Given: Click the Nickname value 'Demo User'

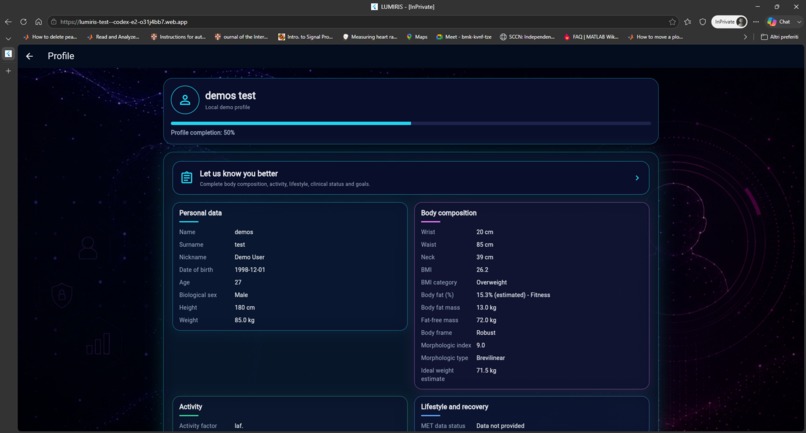Looking at the screenshot, I should pos(249,257).
